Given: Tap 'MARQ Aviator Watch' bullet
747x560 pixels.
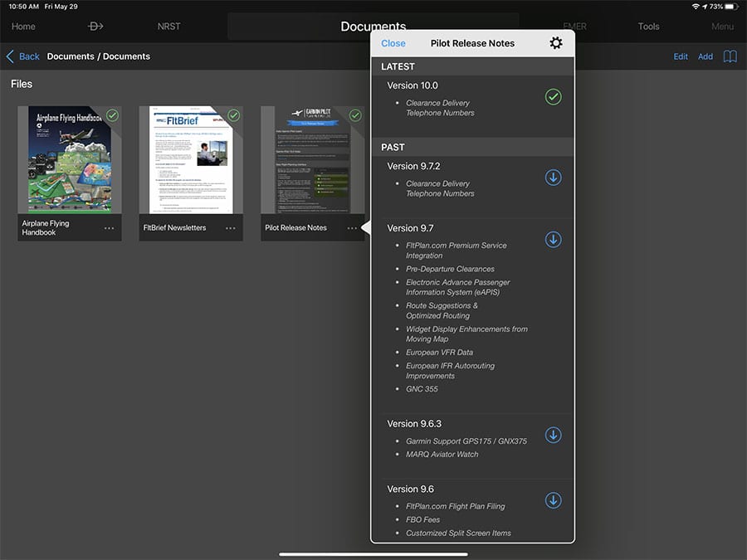Looking at the screenshot, I should [442, 455].
